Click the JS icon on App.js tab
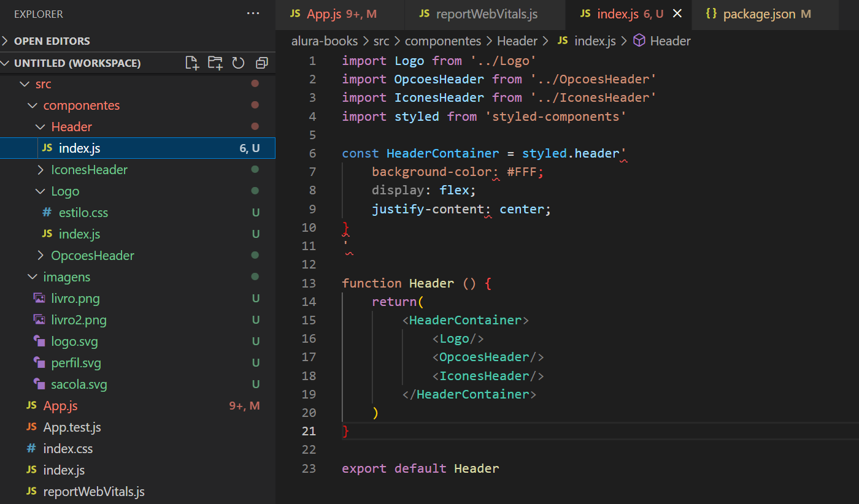859x504 pixels. pos(295,14)
